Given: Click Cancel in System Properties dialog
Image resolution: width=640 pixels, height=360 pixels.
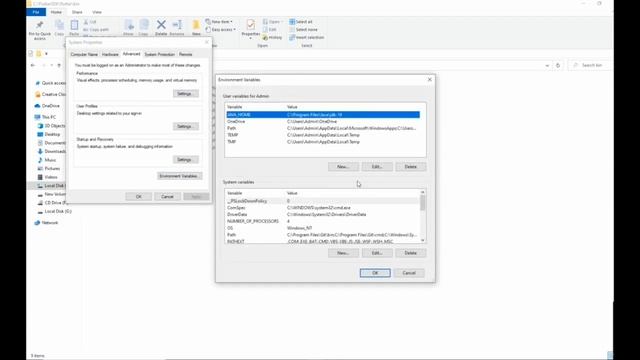Looking at the screenshot, I should click(x=167, y=197).
